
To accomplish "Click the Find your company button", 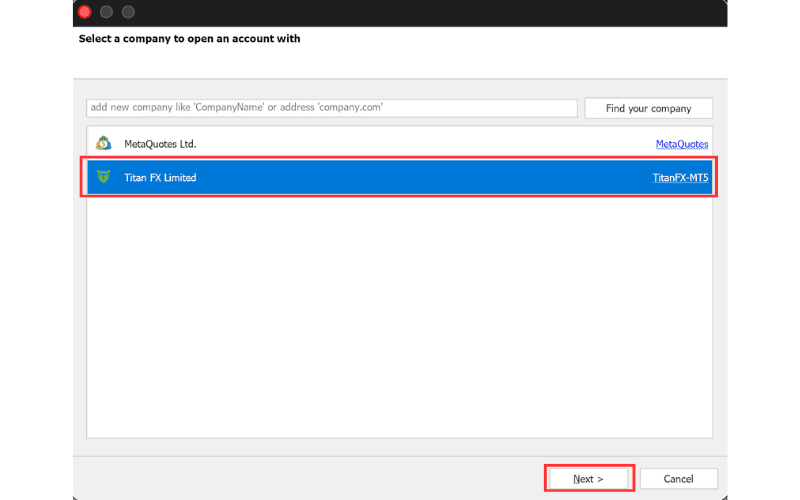I will [x=648, y=108].
